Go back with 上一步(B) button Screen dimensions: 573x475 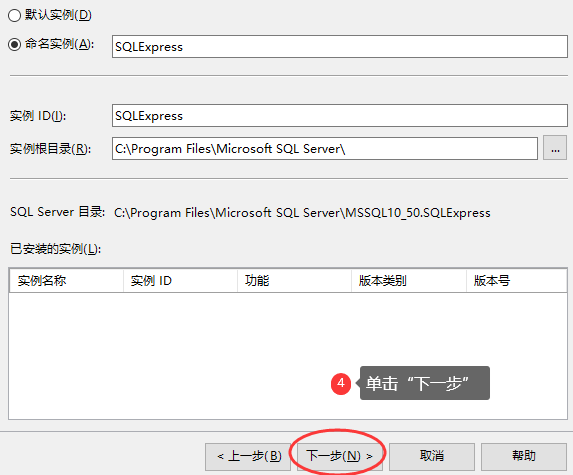(248, 456)
